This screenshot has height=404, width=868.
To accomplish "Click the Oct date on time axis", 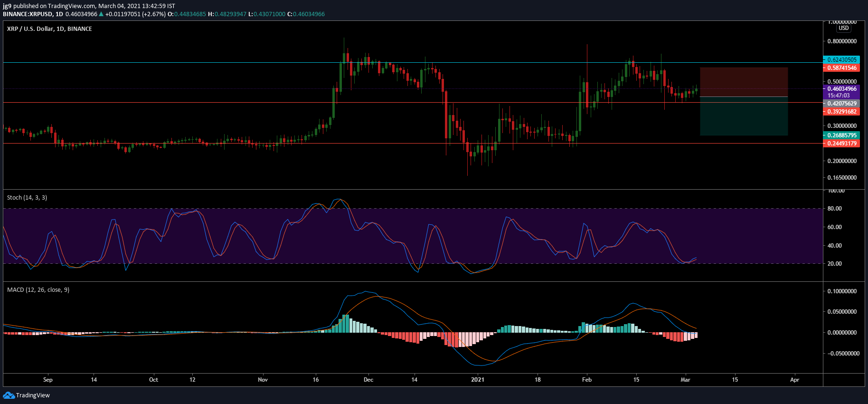I will (x=153, y=380).
